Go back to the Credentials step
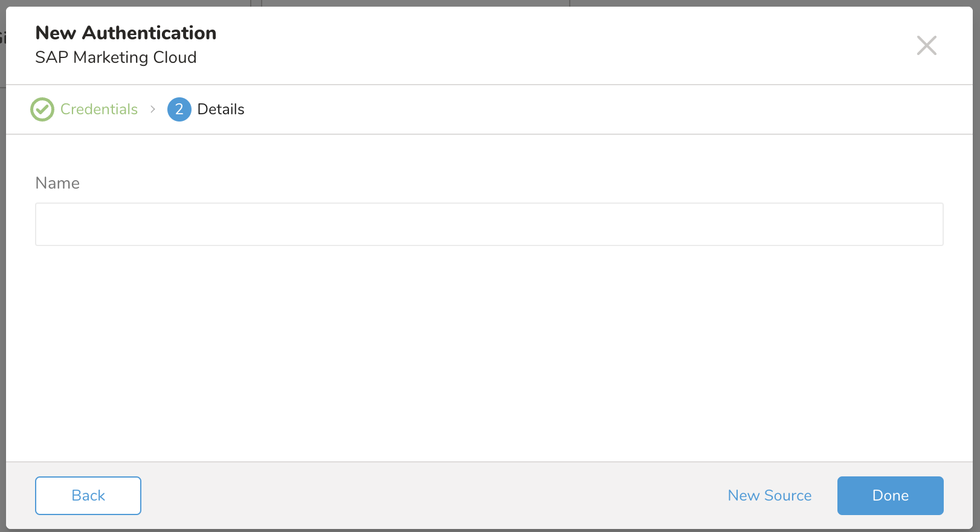980x532 pixels. [x=88, y=496]
